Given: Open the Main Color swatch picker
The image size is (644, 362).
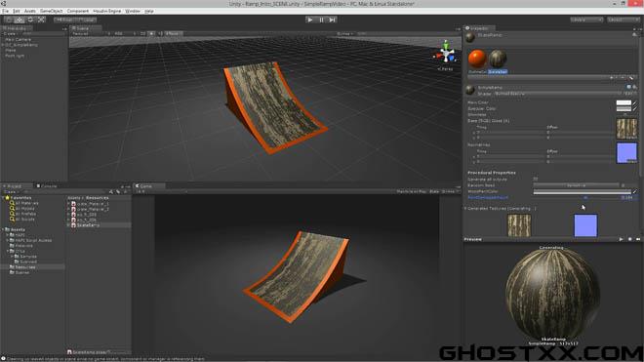Looking at the screenshot, I should pos(624,102).
